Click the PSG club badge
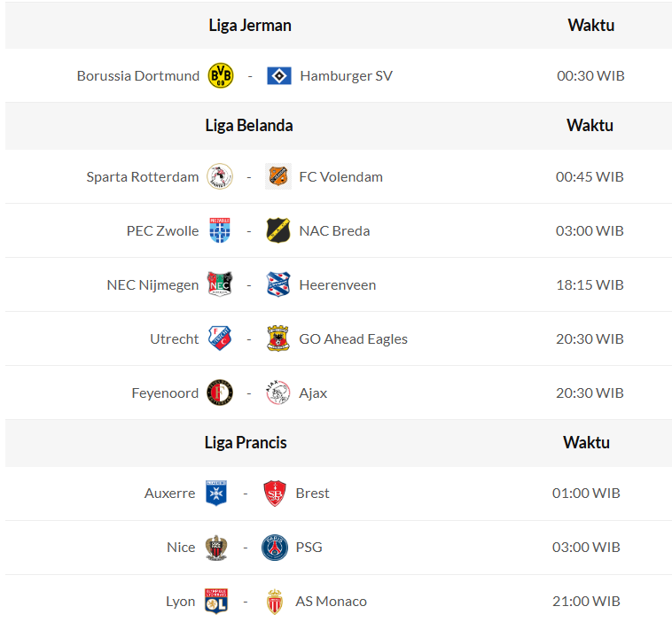 [x=275, y=547]
